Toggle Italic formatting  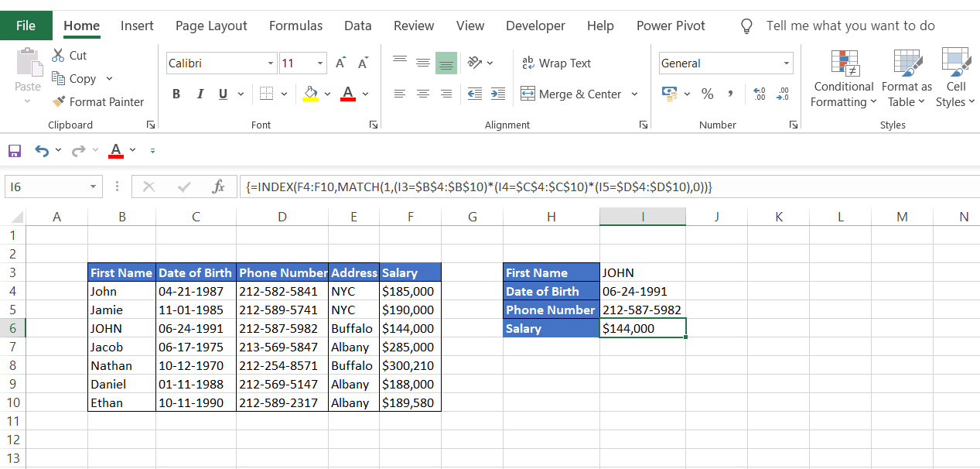tap(200, 94)
